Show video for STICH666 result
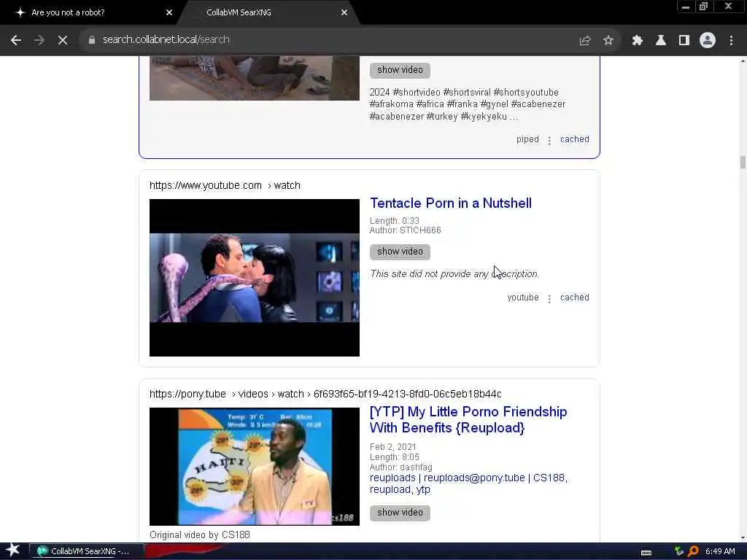 (400, 252)
